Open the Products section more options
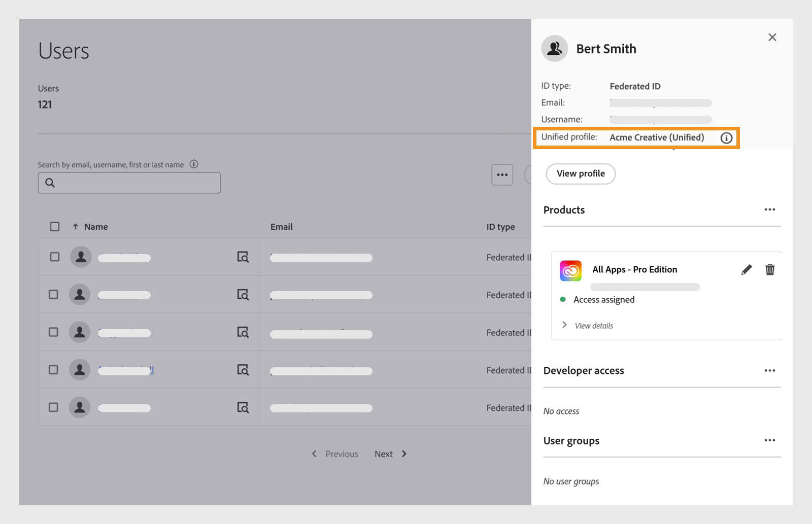This screenshot has width=812, height=524. point(769,209)
